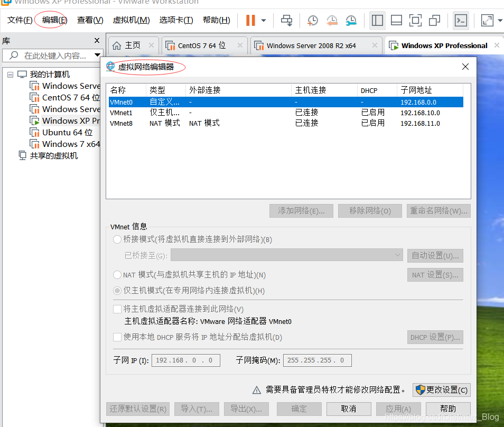This screenshot has width=504, height=427.
Task: Click the 取消 button
Action: [349, 409]
